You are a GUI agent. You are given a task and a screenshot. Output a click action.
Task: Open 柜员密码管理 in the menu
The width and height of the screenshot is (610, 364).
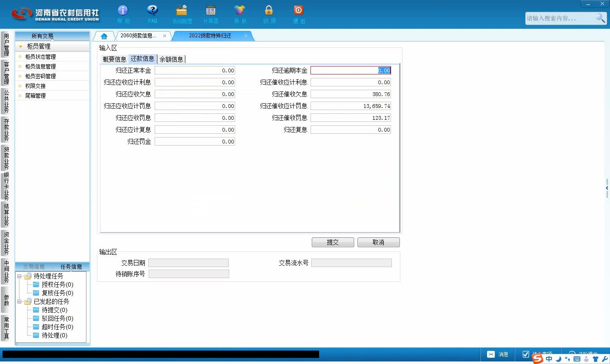[40, 76]
